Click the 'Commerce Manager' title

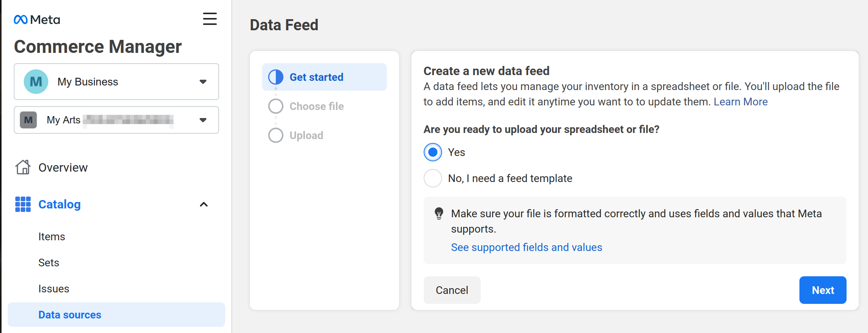tap(98, 47)
